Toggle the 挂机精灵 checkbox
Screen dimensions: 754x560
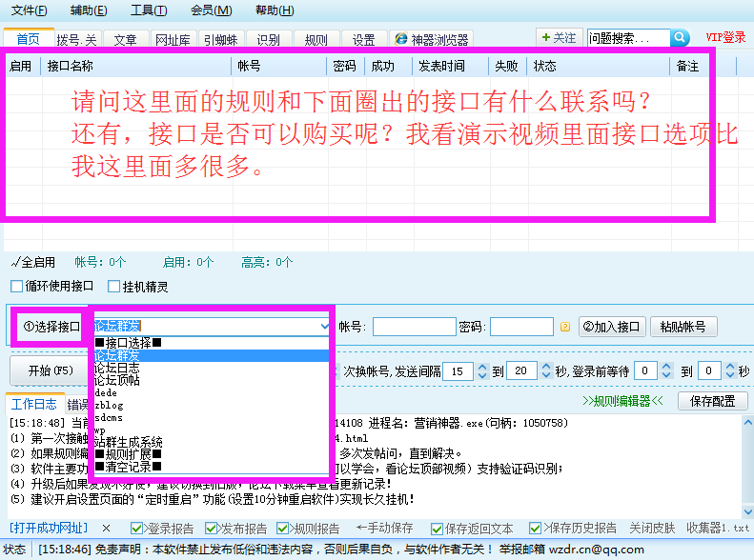tap(114, 286)
